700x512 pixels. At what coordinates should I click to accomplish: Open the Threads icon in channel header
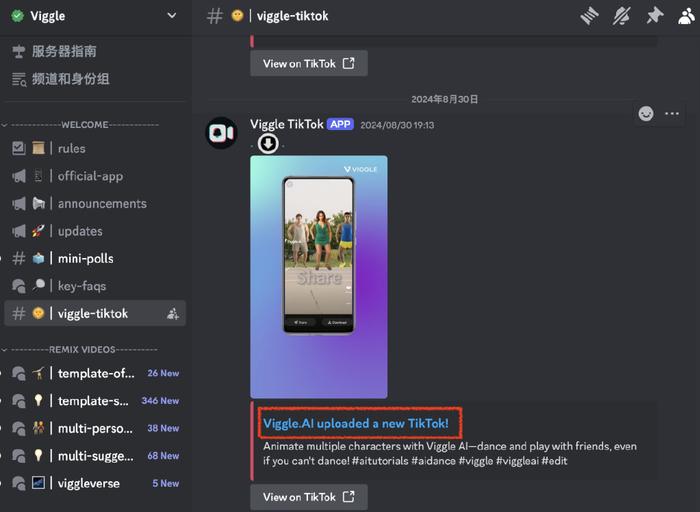click(x=589, y=17)
